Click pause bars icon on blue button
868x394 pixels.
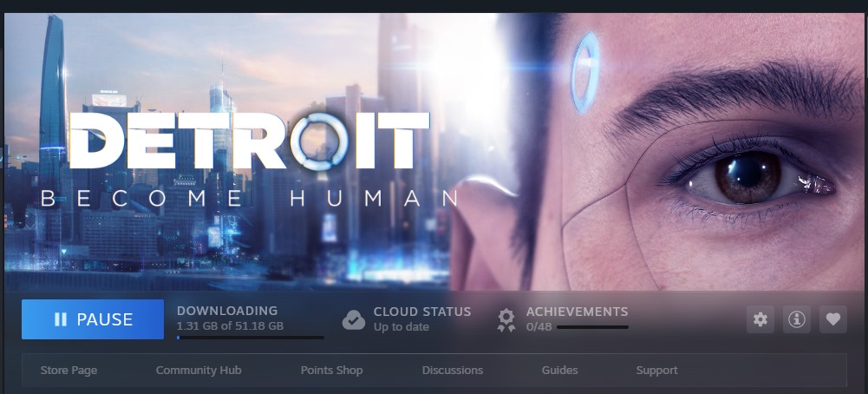(61, 319)
